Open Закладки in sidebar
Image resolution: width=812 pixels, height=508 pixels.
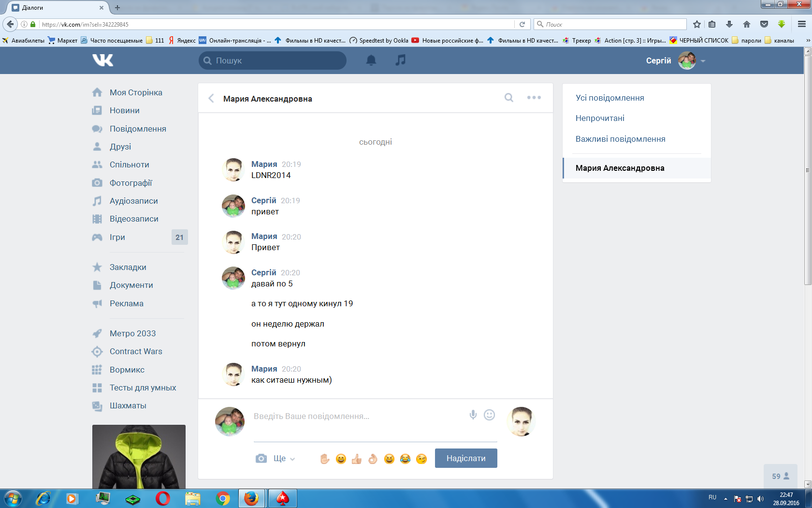(x=128, y=267)
